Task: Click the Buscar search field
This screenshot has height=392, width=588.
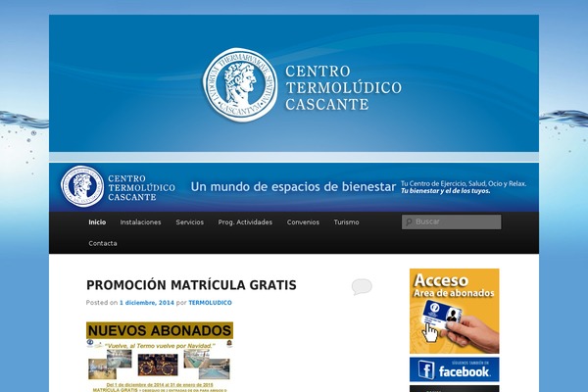Action: (x=451, y=221)
